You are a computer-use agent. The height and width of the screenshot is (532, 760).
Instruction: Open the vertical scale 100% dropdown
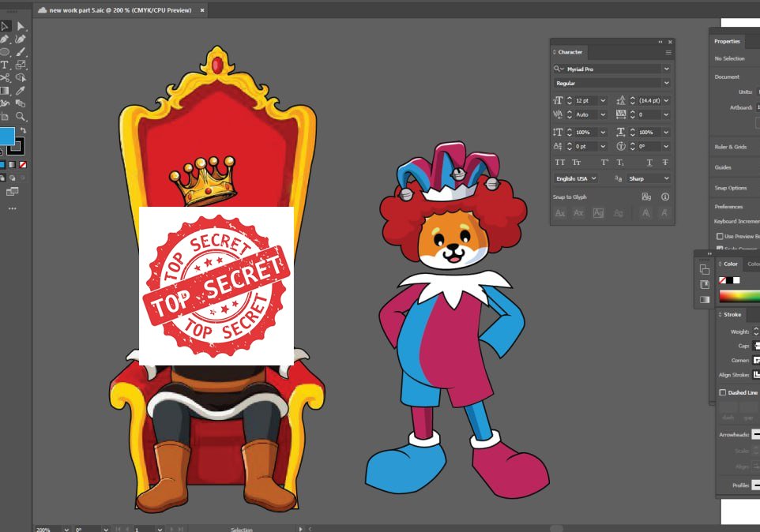tap(603, 132)
